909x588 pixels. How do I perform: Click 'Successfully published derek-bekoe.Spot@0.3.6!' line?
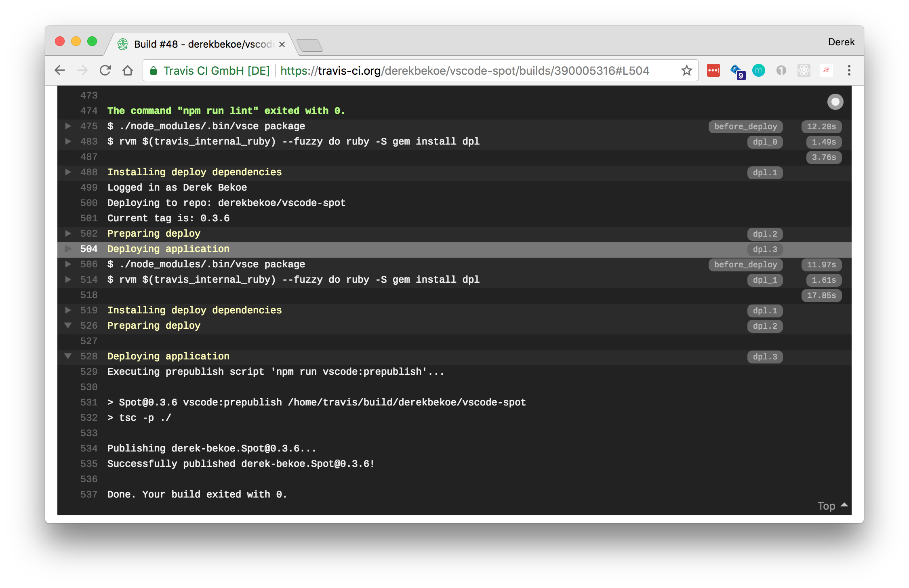(241, 464)
